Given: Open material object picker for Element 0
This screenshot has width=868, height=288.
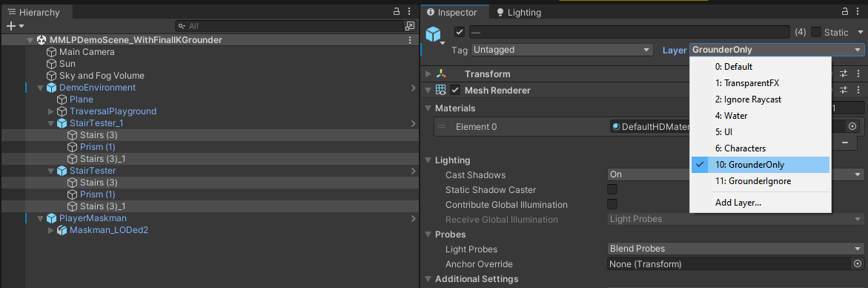Looking at the screenshot, I should [852, 127].
